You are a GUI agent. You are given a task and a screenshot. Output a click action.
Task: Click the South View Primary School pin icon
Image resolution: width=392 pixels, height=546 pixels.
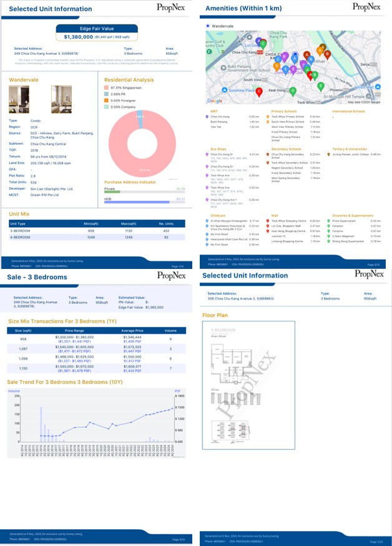tap(268, 122)
